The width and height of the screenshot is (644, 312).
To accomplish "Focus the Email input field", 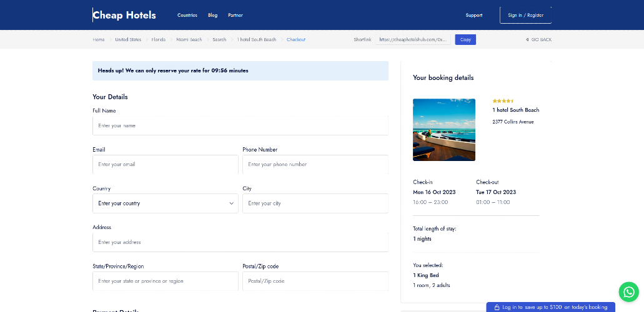I will tap(166, 164).
